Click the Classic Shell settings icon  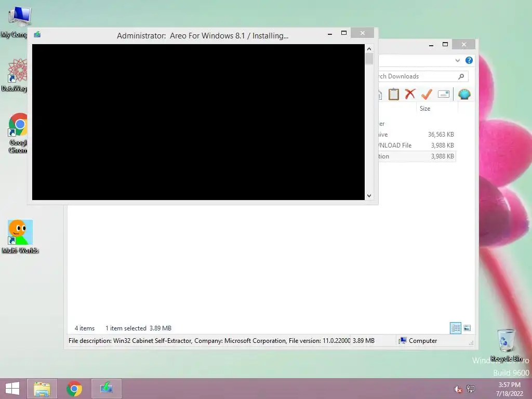(x=464, y=94)
